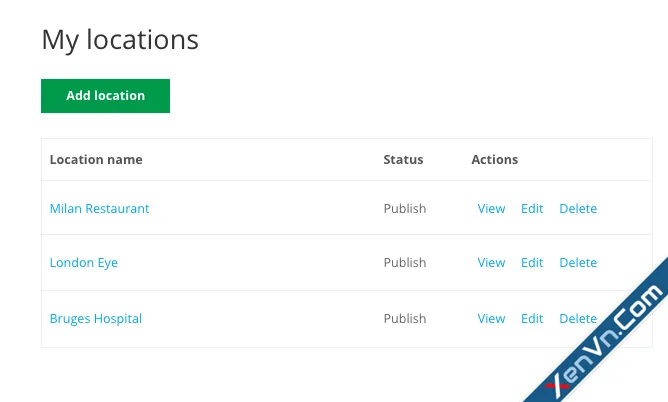Click the green Add location button
The width and height of the screenshot is (668, 402).
(105, 96)
